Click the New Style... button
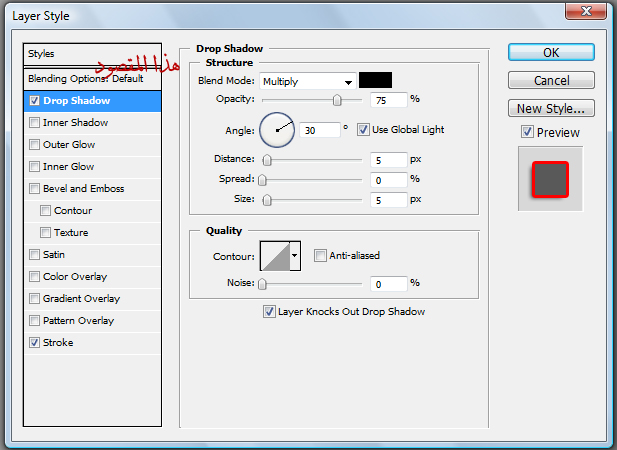This screenshot has width=617, height=450. pyautogui.click(x=551, y=108)
